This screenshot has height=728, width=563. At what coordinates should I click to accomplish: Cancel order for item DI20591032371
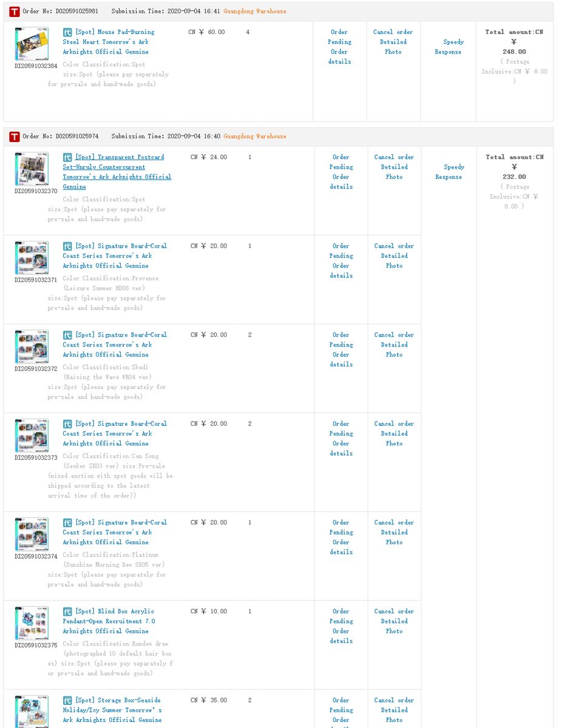tap(394, 246)
